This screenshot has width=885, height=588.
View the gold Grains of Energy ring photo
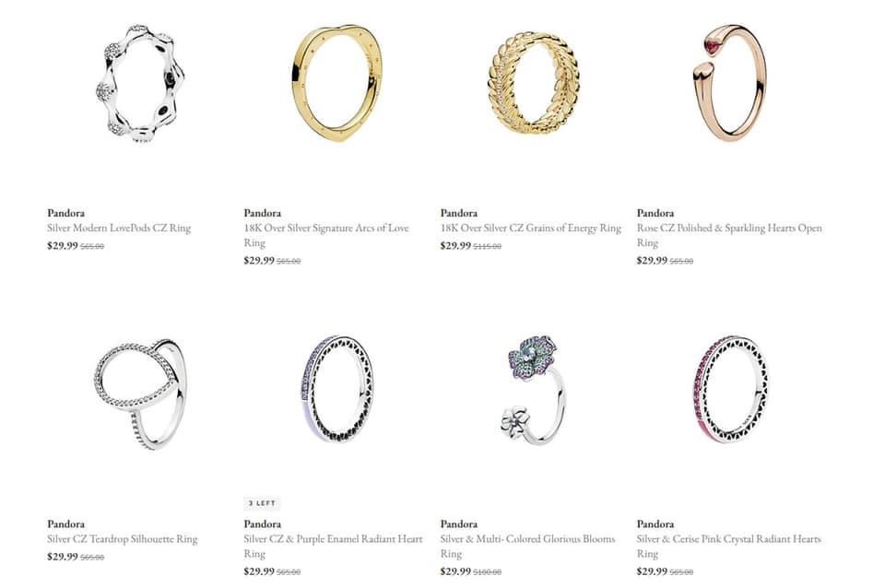click(x=534, y=83)
